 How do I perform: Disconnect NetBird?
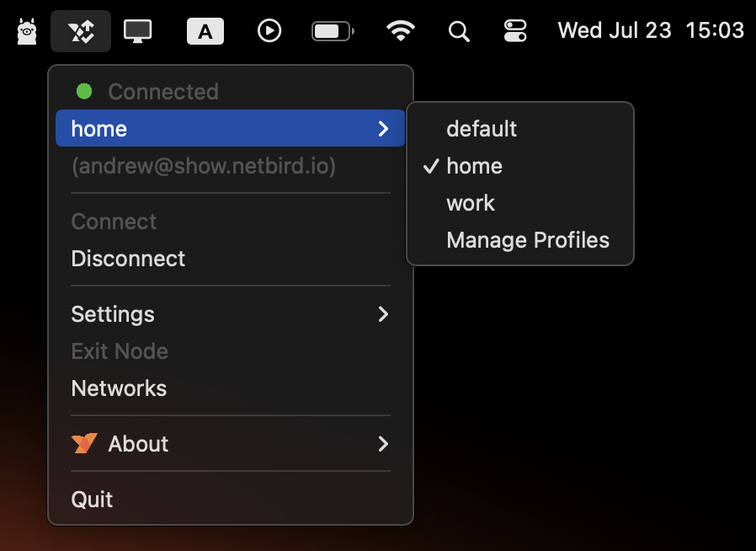pos(128,259)
